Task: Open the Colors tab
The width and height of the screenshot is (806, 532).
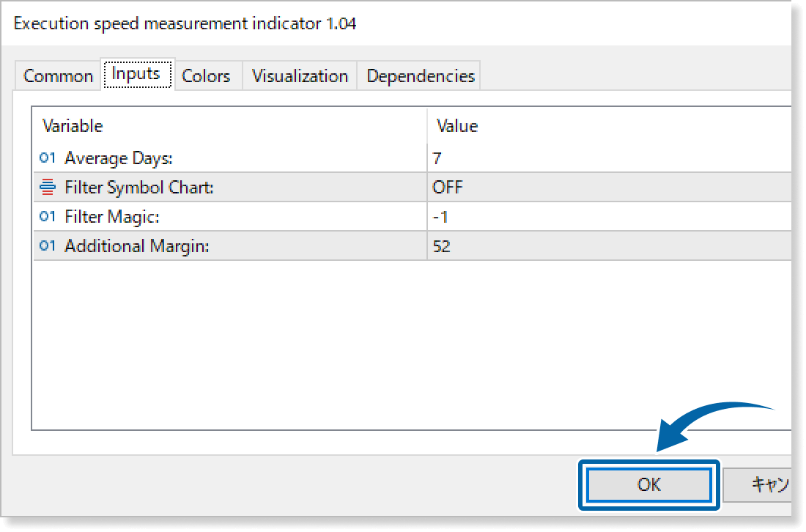Action: click(x=206, y=76)
